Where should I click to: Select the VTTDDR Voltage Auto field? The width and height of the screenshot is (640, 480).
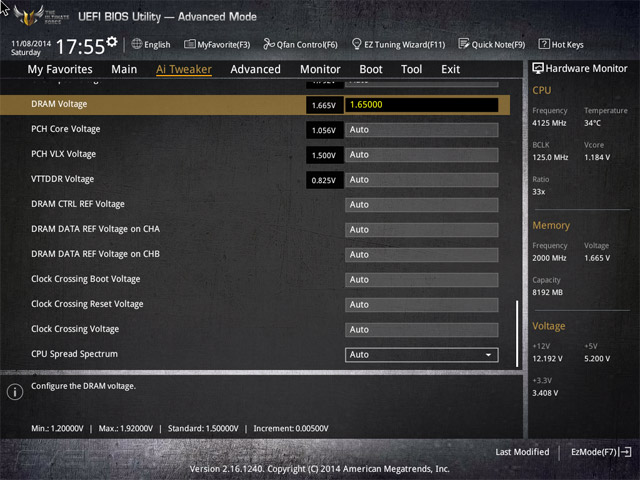[422, 180]
